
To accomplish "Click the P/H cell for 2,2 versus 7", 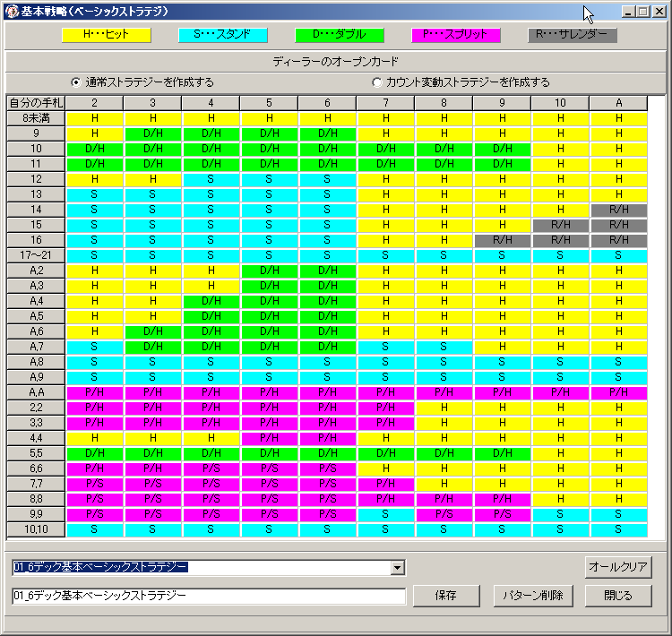I will coord(385,408).
